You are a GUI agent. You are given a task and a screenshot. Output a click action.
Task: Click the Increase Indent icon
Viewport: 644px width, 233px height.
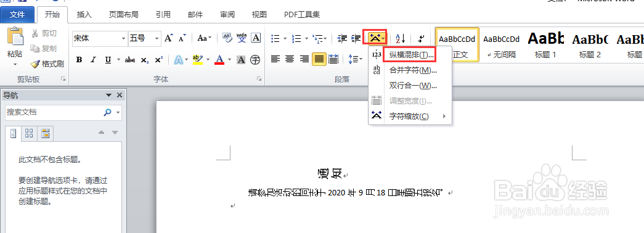point(356,39)
